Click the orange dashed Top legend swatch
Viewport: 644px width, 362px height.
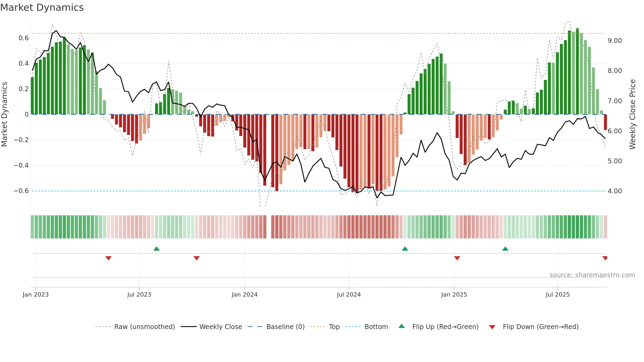[x=317, y=327]
